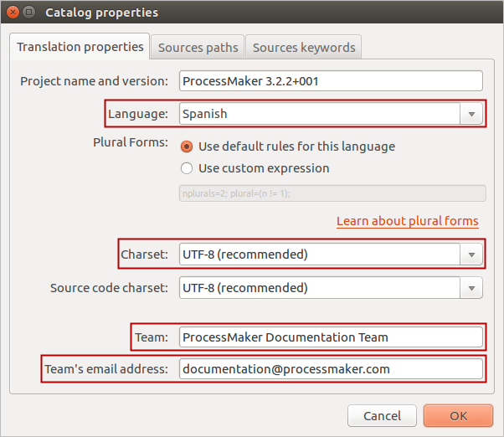Select 'Use custom expression' radio button
The height and width of the screenshot is (437, 504).
187,168
